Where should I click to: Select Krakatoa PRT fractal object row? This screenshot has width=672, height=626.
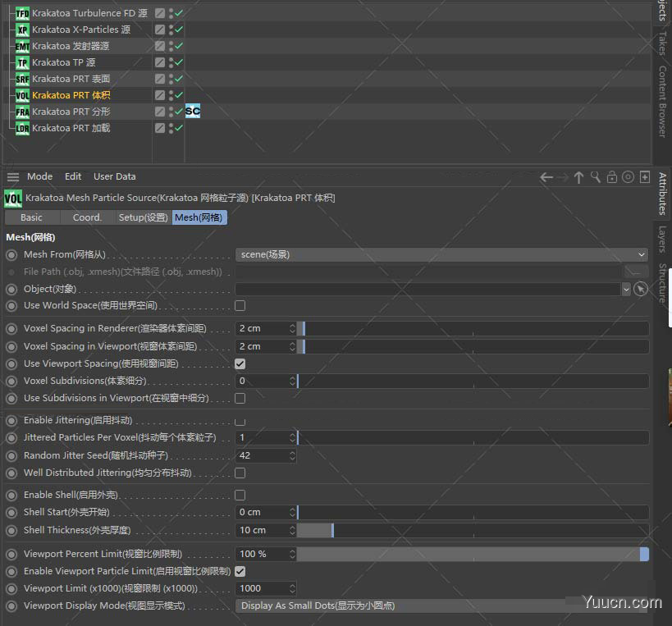pos(71,112)
